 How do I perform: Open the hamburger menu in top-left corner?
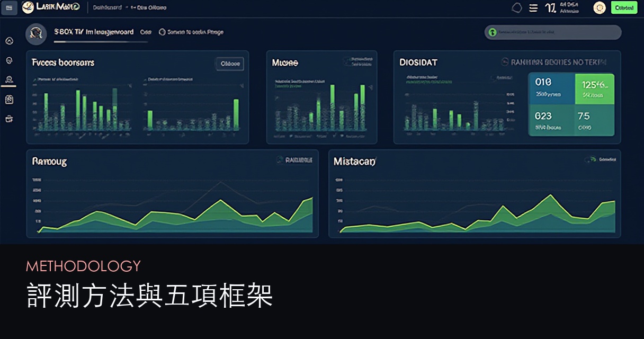[x=9, y=7]
